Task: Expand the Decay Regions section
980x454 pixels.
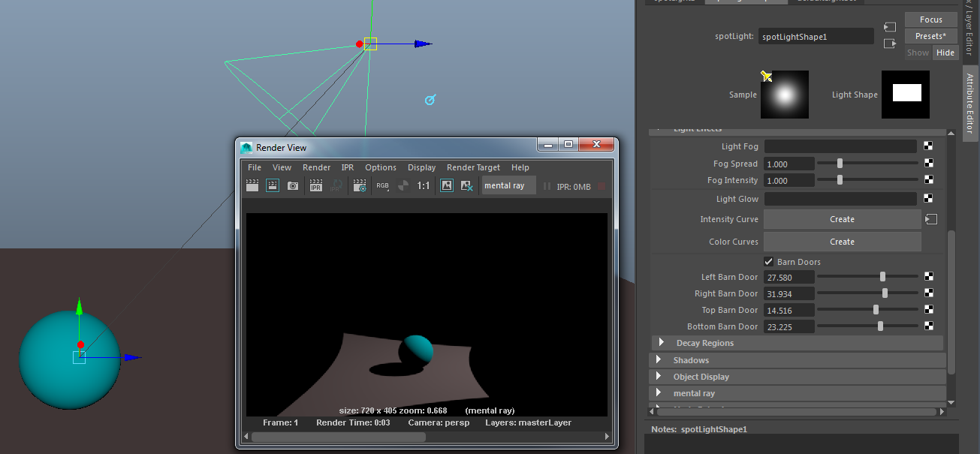Action: click(662, 343)
